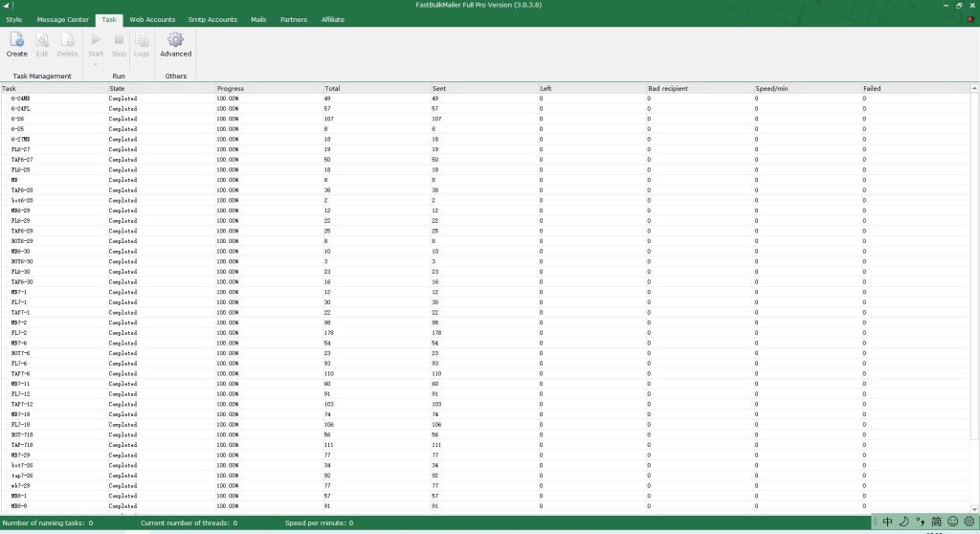Sort by the Bad recipient column header
The height and width of the screenshot is (534, 980).
click(670, 88)
